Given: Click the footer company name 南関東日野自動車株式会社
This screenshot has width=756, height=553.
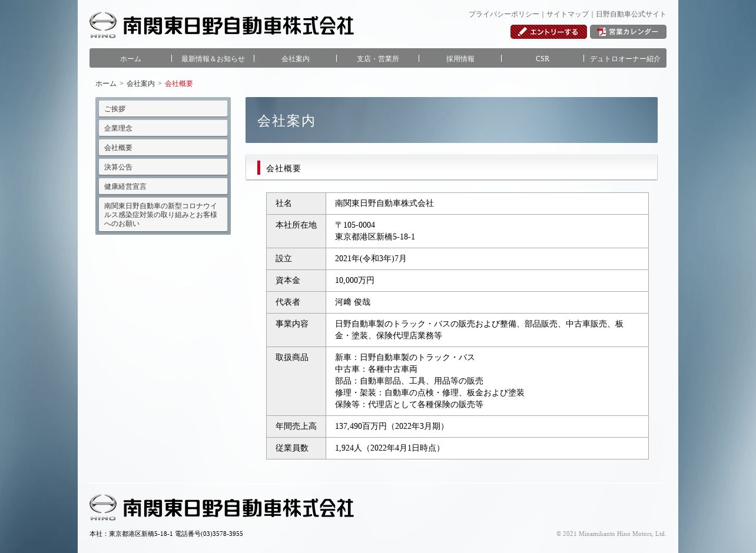Looking at the screenshot, I should coord(238,508).
